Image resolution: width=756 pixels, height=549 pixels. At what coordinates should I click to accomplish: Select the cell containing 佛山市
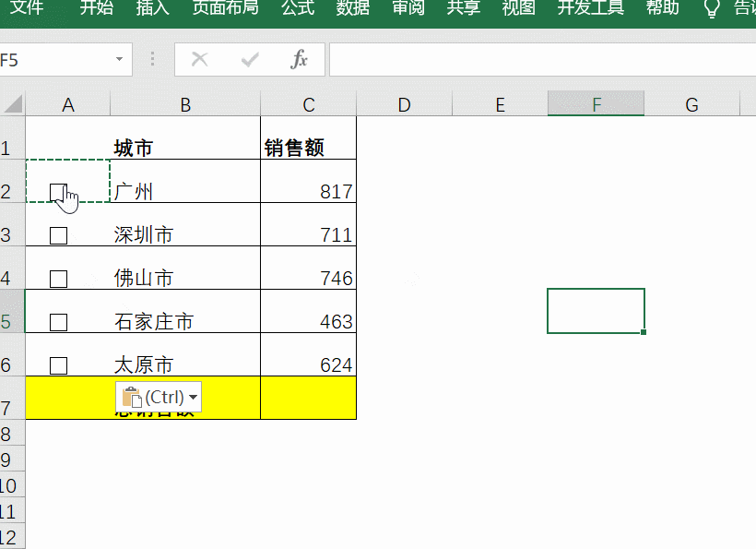185,269
